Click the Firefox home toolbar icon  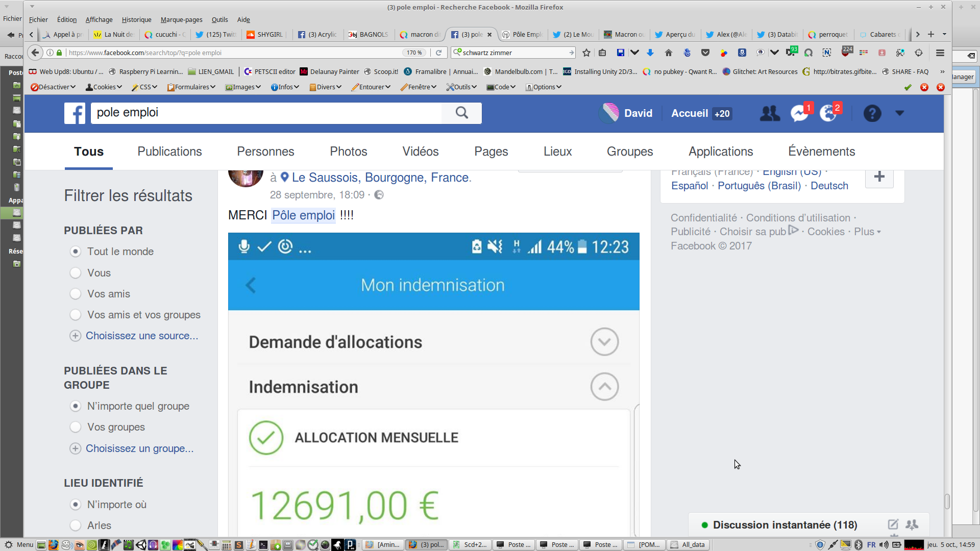tap(669, 53)
